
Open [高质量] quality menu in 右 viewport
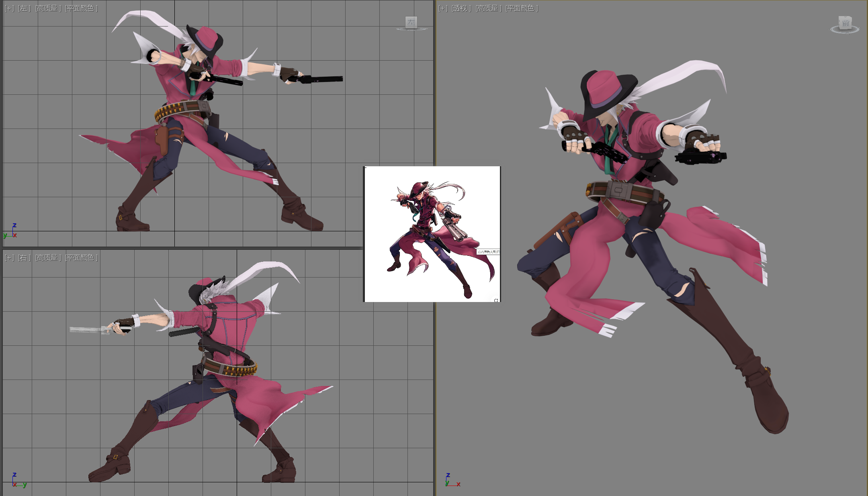tap(48, 258)
